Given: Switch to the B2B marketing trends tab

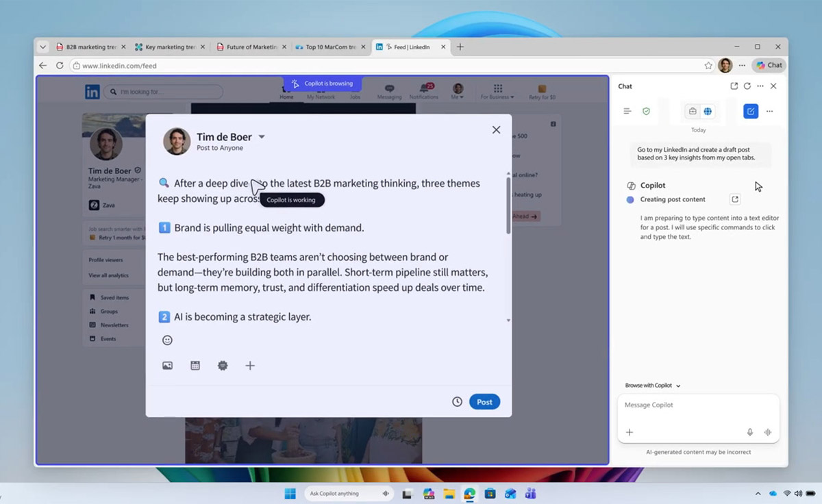Looking at the screenshot, I should click(x=90, y=47).
